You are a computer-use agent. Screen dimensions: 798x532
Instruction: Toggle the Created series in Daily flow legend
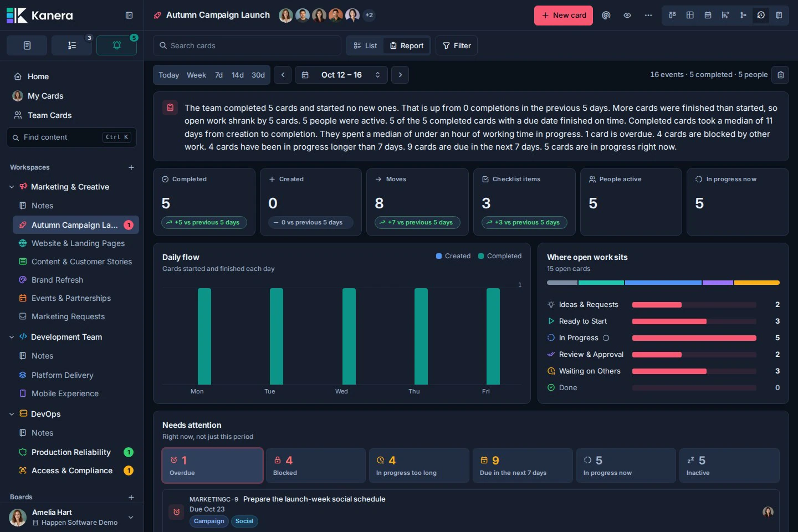[x=453, y=256]
